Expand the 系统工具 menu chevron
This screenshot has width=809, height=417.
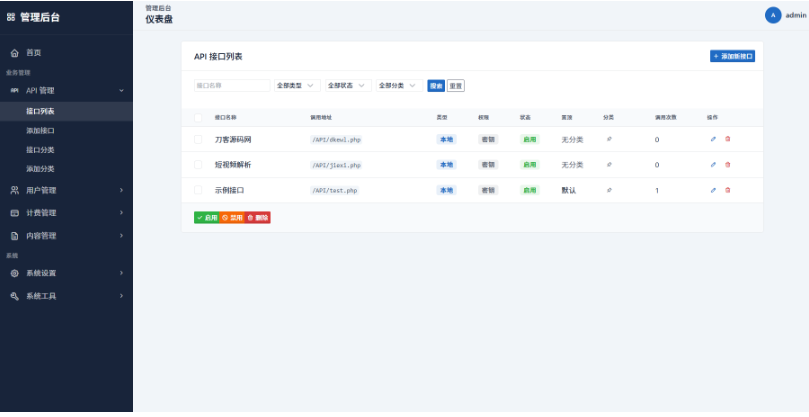[x=121, y=296]
